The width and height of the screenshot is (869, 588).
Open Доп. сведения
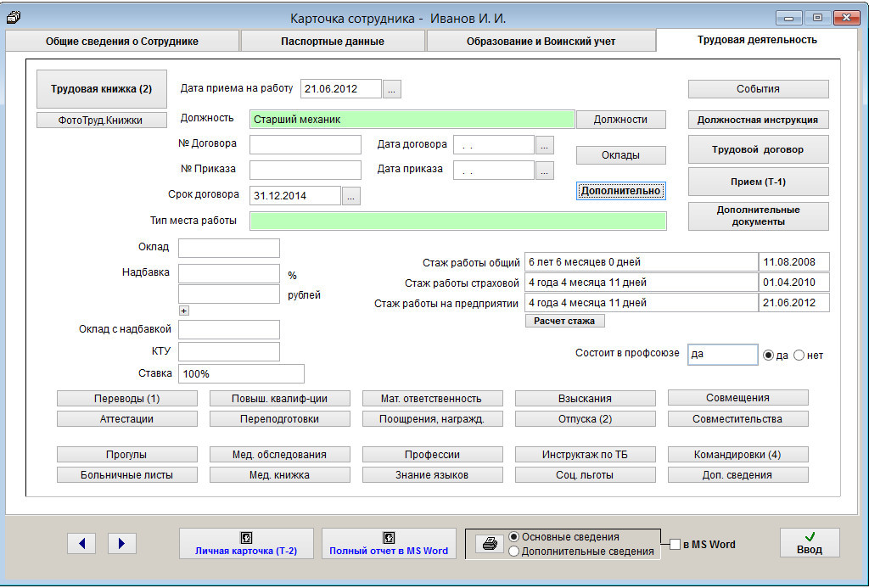pyautogui.click(x=737, y=475)
